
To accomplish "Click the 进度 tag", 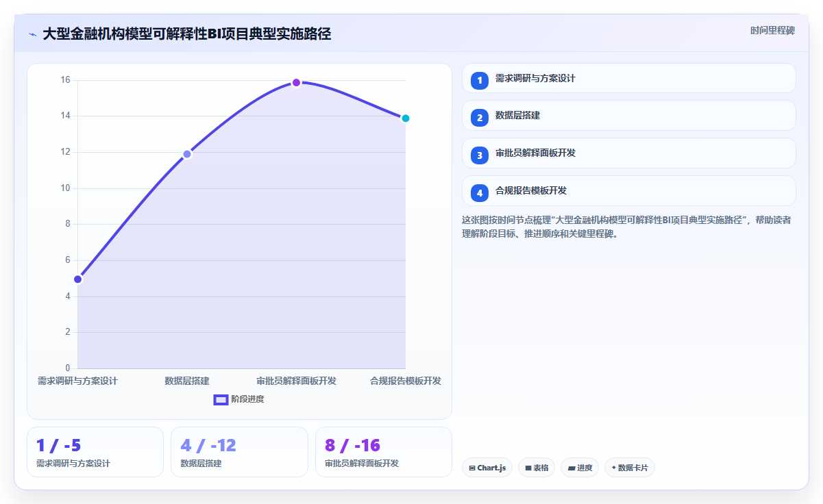I will click(580, 468).
